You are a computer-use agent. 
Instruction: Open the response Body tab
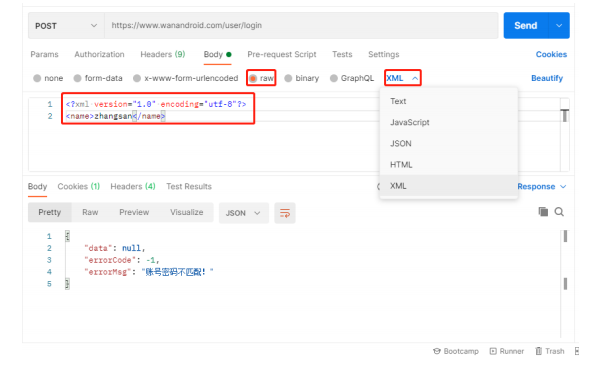[38, 186]
